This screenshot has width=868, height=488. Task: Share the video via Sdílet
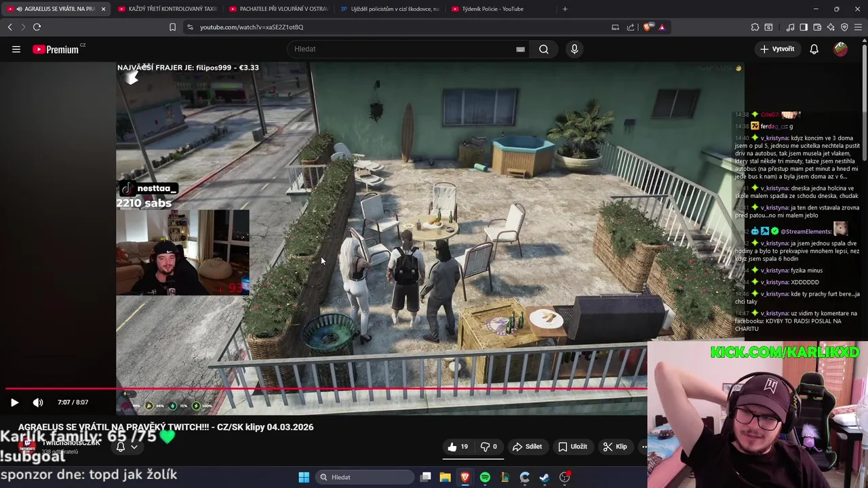[527, 447]
